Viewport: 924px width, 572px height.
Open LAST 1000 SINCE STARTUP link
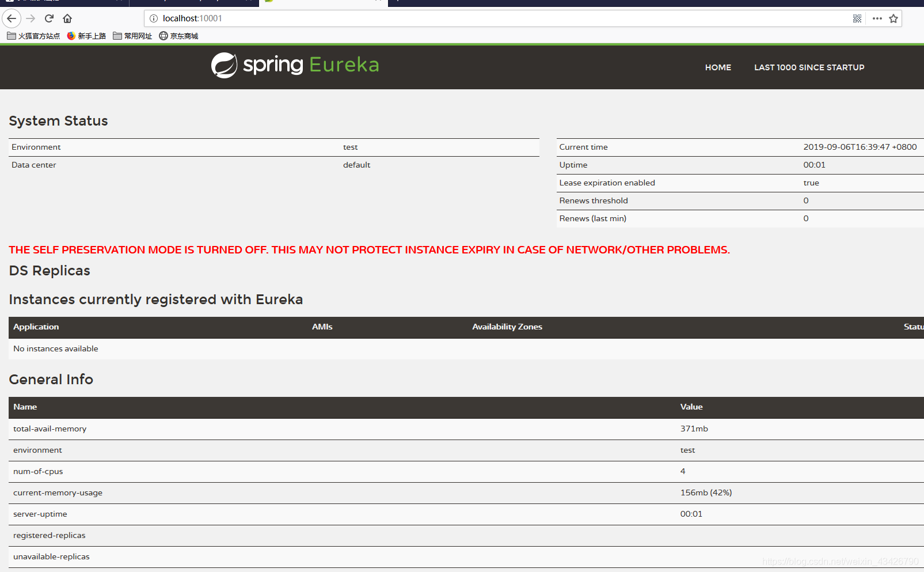(x=809, y=67)
